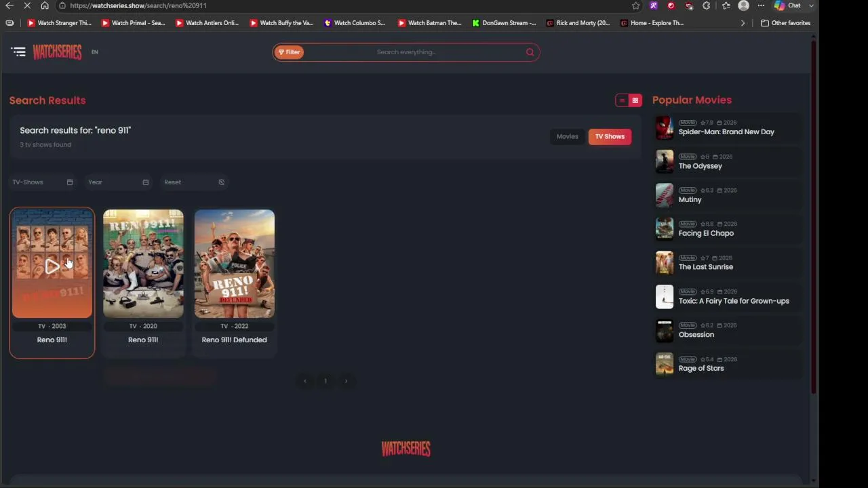Open Watch Antlers Online bookmark

coord(208,23)
